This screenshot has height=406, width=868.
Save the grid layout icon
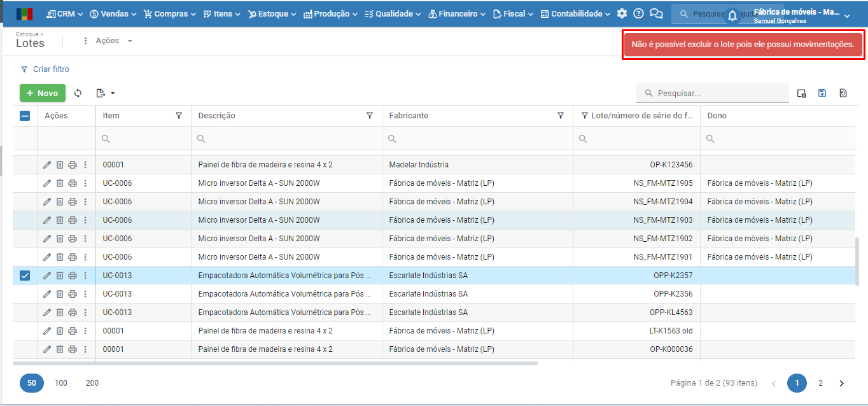[822, 93]
